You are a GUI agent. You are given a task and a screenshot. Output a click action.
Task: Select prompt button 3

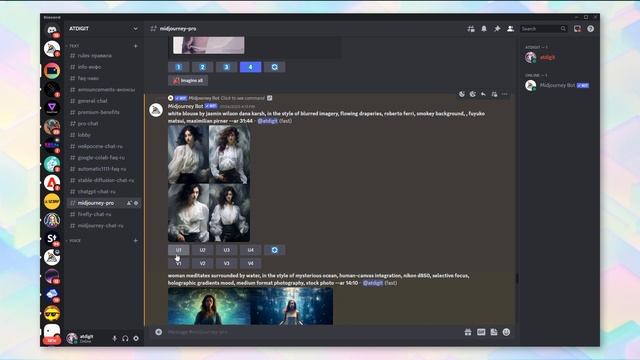click(227, 67)
